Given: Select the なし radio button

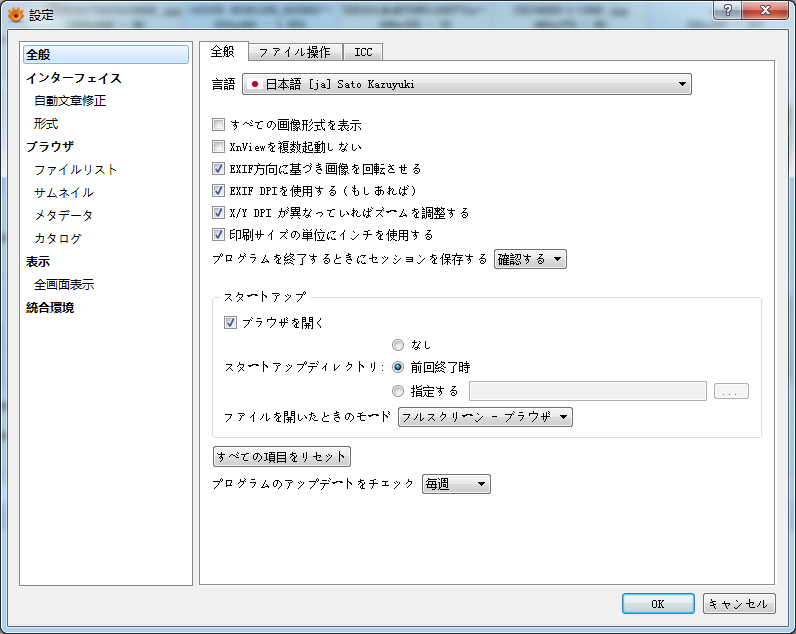Looking at the screenshot, I should click(398, 345).
